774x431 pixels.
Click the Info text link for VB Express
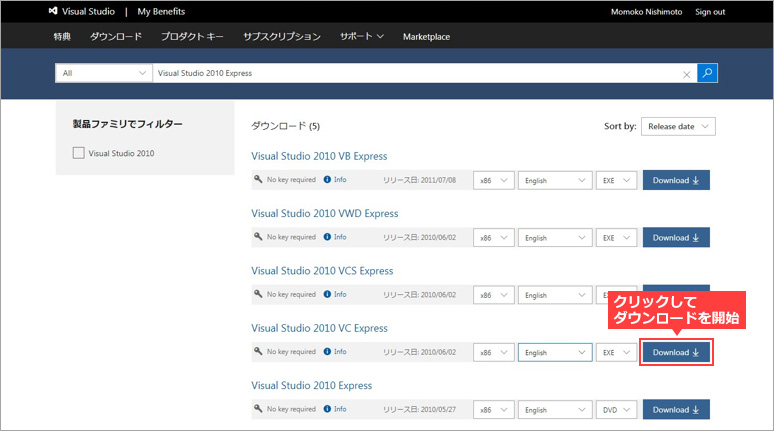[340, 180]
